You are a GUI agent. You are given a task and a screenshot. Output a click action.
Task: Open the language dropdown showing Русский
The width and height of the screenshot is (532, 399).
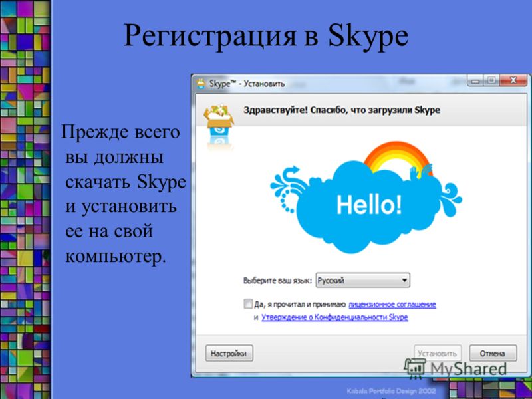(x=362, y=280)
